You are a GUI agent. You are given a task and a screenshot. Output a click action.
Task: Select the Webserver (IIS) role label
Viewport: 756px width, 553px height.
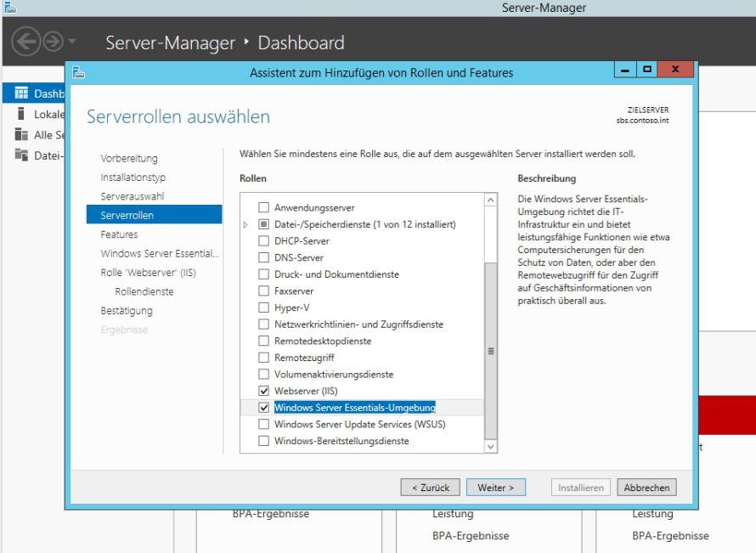point(306,391)
